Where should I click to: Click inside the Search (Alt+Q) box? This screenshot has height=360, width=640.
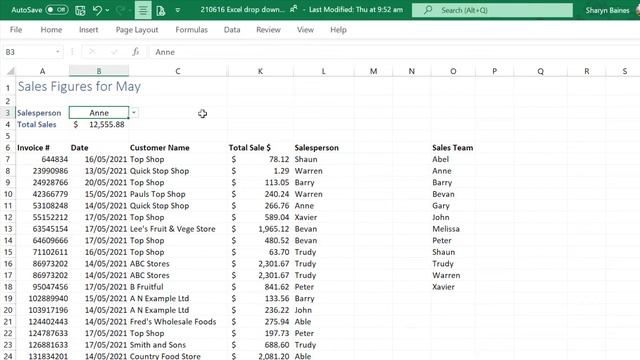(492, 10)
